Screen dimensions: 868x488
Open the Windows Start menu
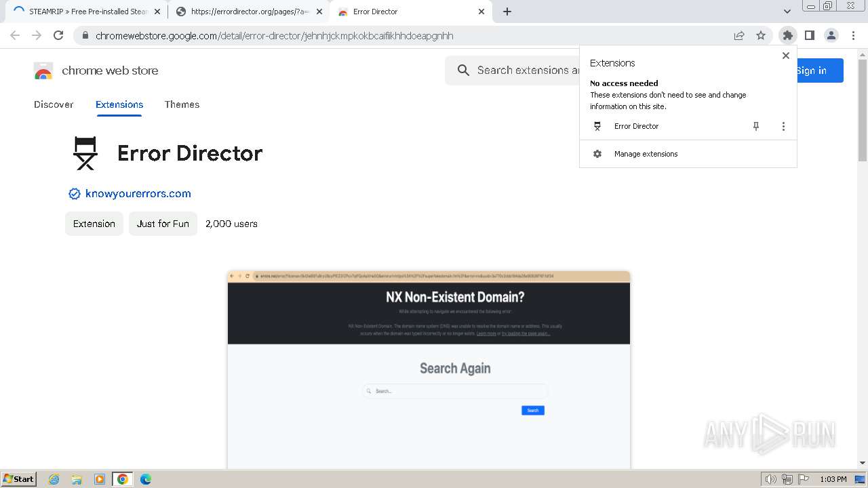point(19,479)
